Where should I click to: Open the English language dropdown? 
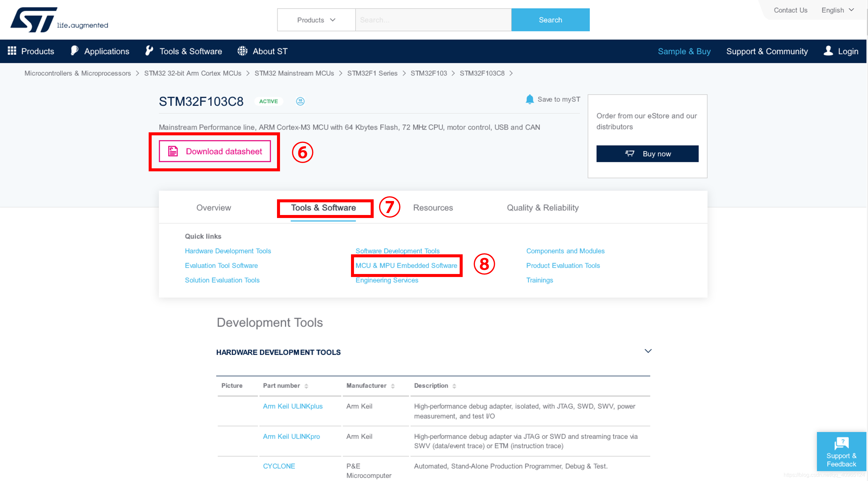pyautogui.click(x=837, y=10)
